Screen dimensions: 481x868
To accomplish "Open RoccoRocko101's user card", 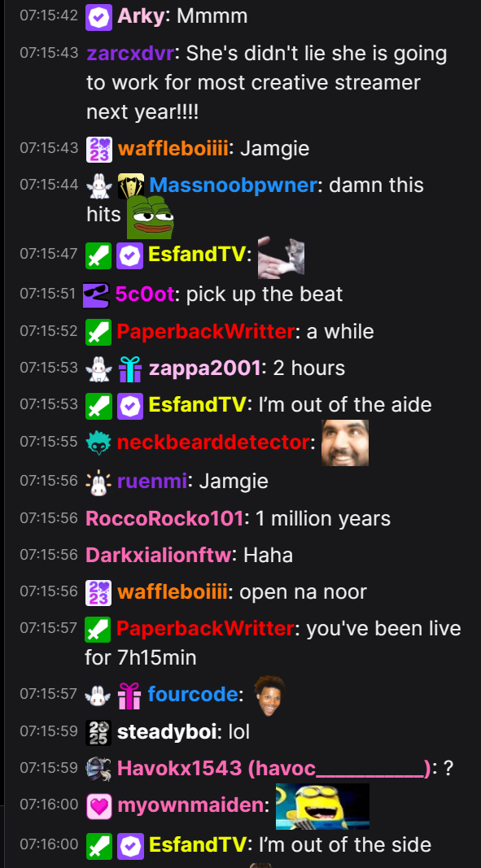I will coord(164,519).
